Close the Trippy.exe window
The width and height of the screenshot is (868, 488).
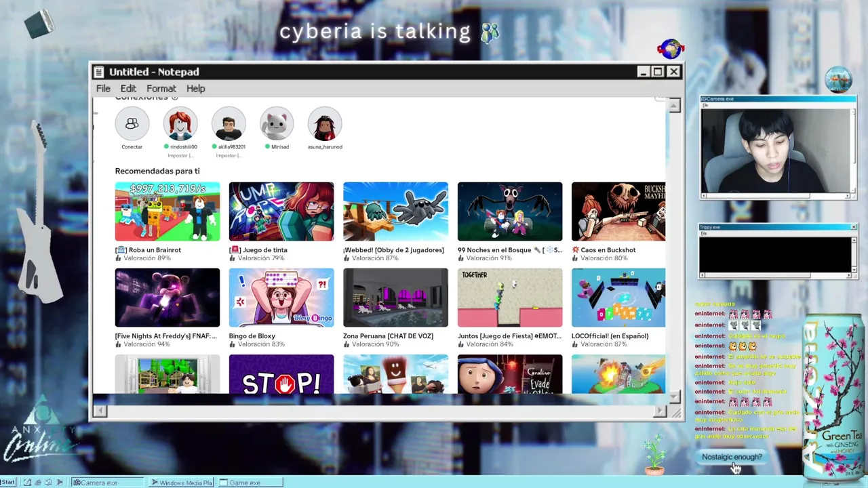pos(853,227)
